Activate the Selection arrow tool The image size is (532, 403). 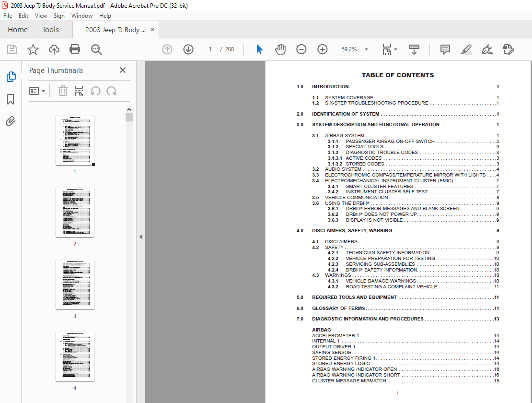260,49
